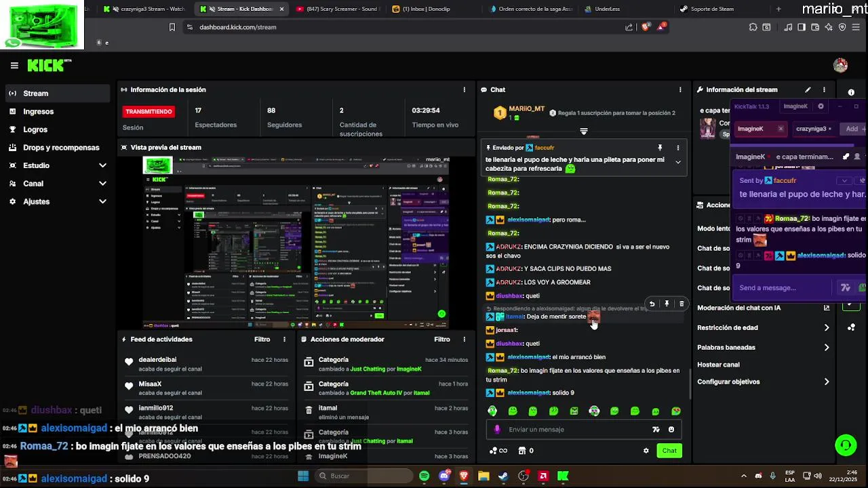Open the Chat panel options menu
Screen dimensions: 868x488
680,89
